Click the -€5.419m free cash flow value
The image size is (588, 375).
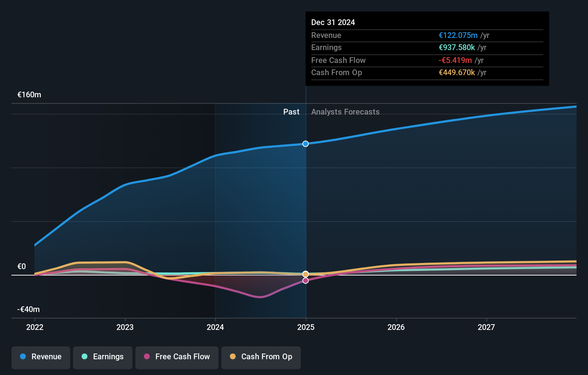(455, 60)
